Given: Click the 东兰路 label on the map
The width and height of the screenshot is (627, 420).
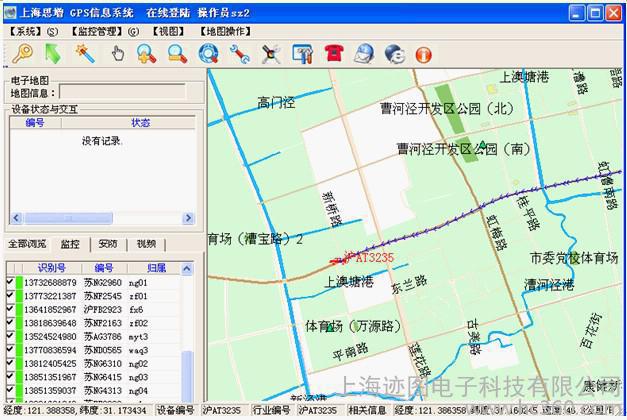Looking at the screenshot, I should tap(409, 284).
